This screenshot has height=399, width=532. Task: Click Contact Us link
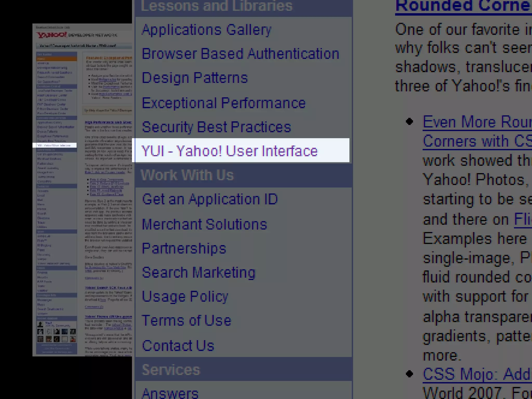click(178, 345)
